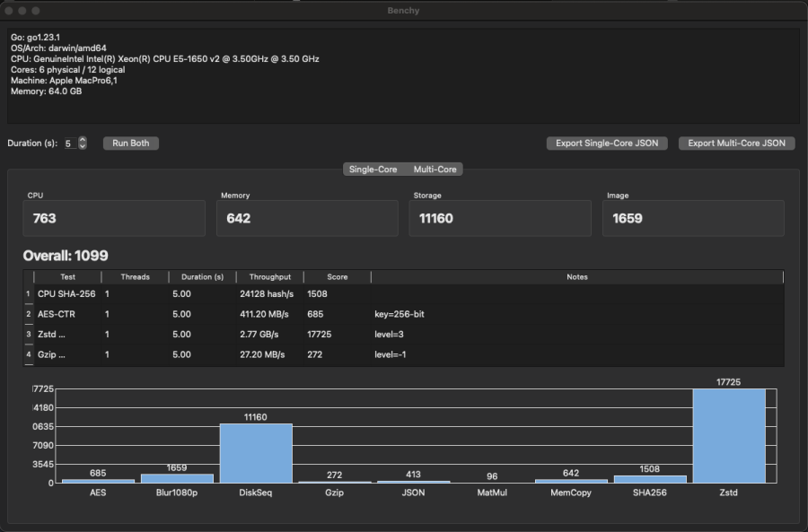
Task: Click the Duration stepper arrows
Action: (x=83, y=143)
